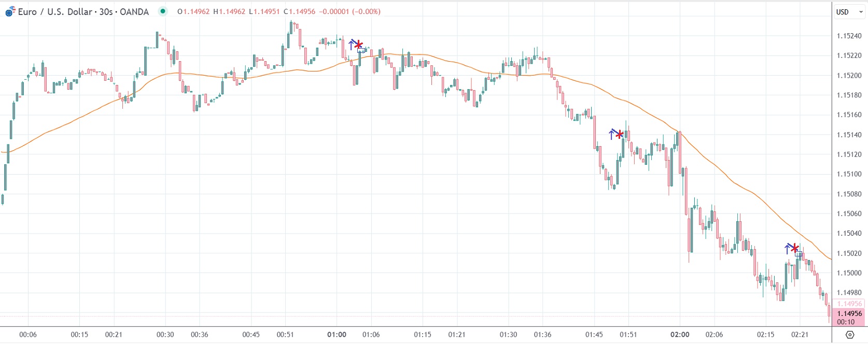Select red star marker near 02:20
The width and height of the screenshot is (868, 344).
(794, 249)
